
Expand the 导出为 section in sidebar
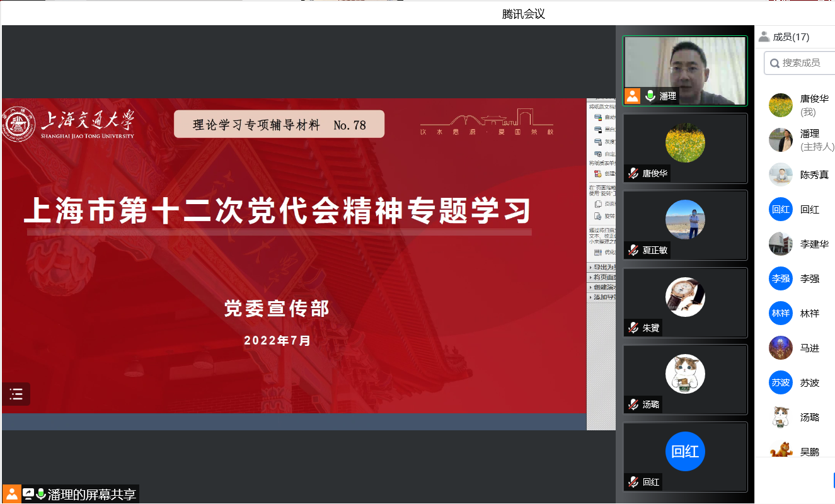pos(602,266)
